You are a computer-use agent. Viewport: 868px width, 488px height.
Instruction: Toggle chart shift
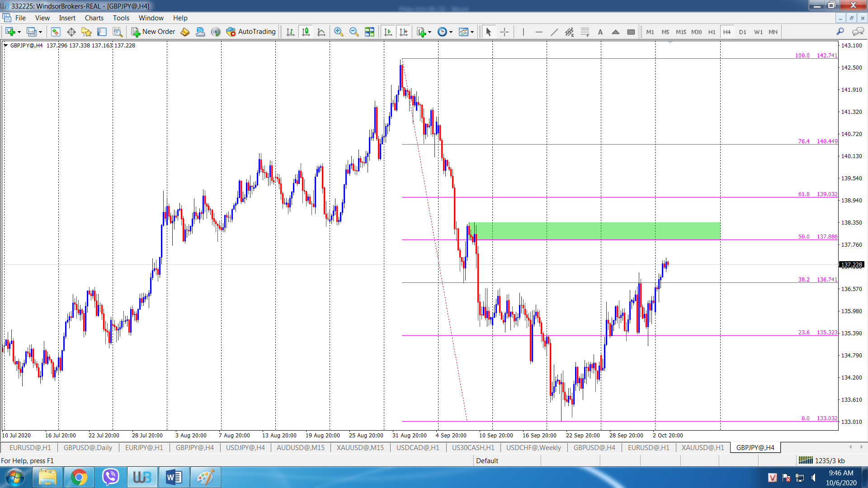click(x=403, y=32)
